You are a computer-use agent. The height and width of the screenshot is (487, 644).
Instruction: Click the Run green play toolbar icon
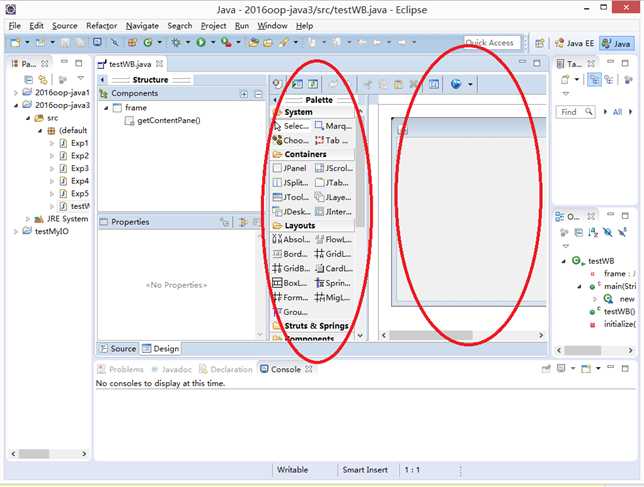200,42
